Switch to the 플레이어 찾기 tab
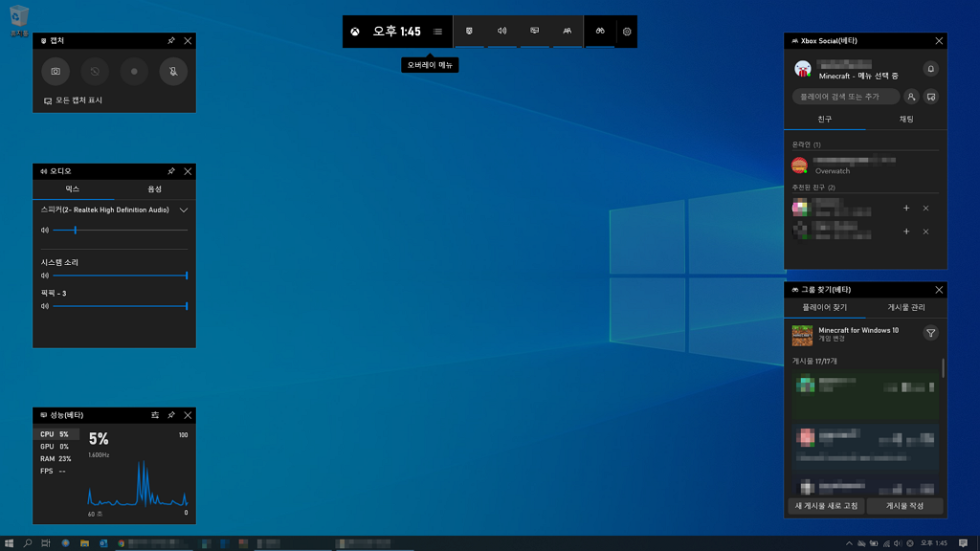Image resolution: width=980 pixels, height=551 pixels. point(825,307)
